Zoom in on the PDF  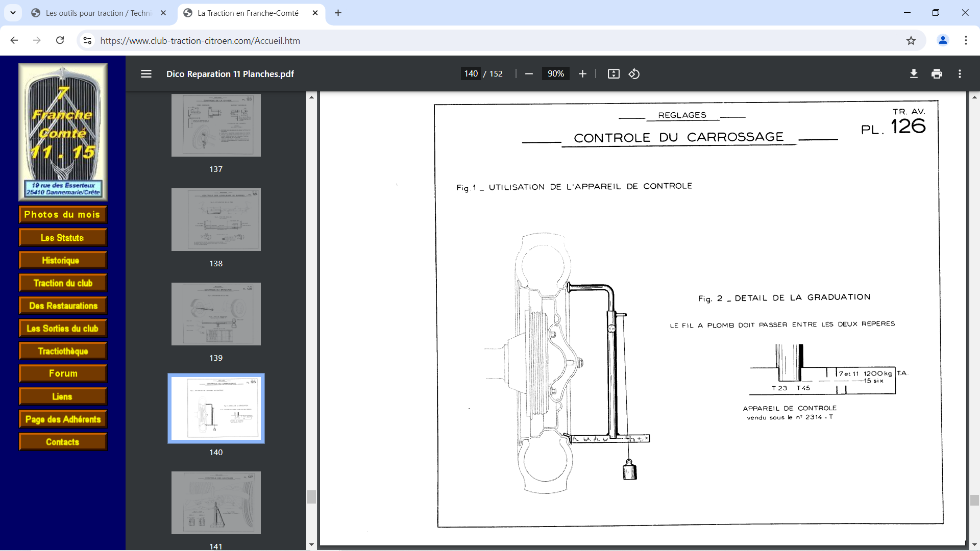tap(582, 74)
